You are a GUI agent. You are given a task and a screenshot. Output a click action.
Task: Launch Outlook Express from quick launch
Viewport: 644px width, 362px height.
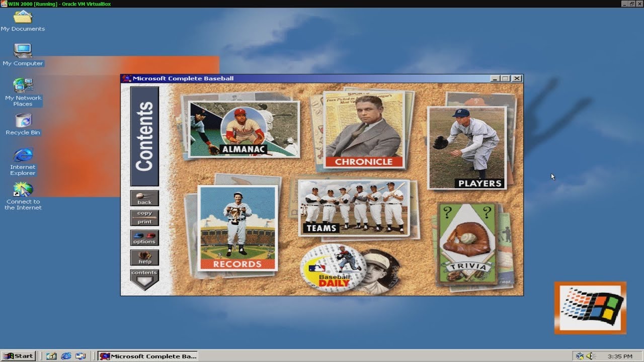[x=80, y=356]
